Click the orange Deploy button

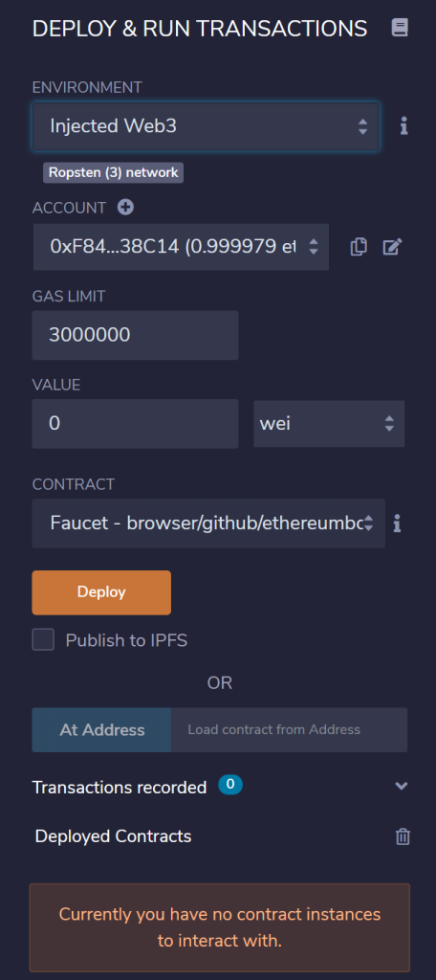click(x=101, y=592)
